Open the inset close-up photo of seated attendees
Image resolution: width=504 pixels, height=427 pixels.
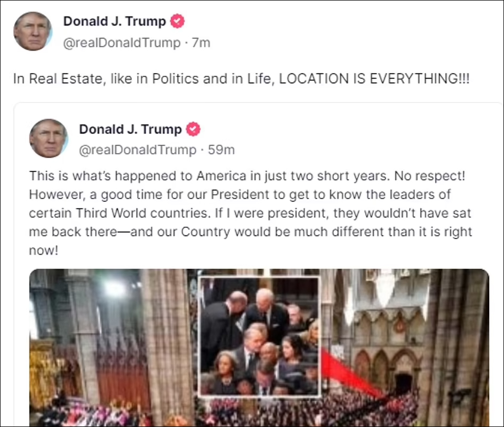tap(259, 336)
